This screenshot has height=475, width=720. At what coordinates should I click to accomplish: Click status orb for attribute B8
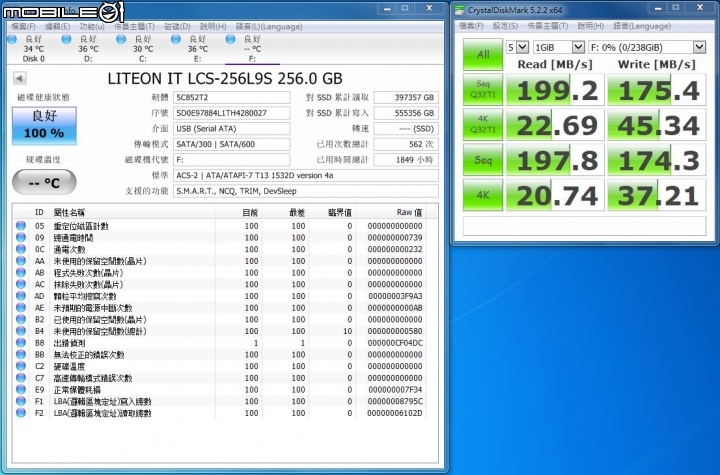pyautogui.click(x=21, y=343)
